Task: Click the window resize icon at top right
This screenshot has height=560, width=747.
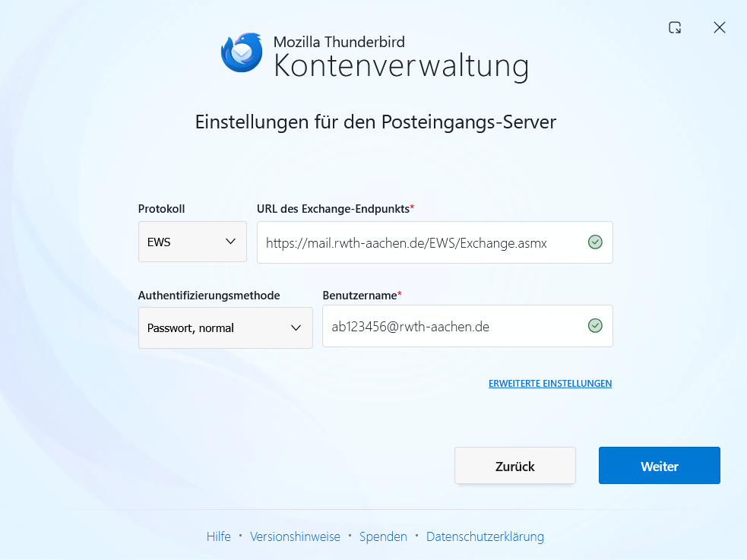Action: 675,27
